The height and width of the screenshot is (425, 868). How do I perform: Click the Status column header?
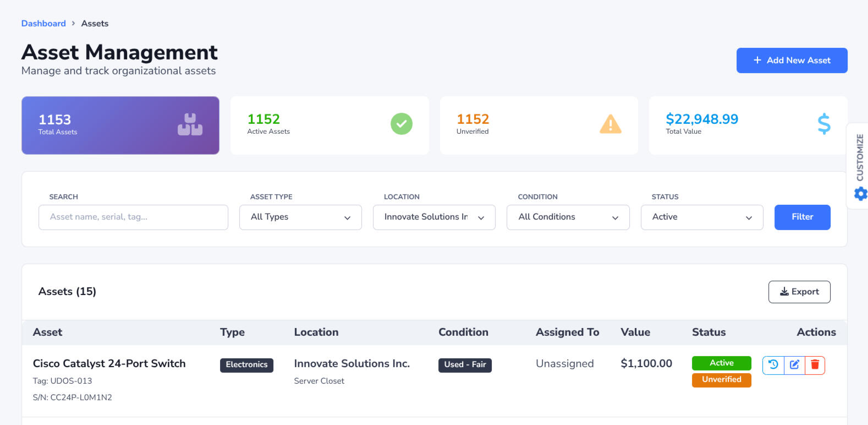tap(708, 333)
